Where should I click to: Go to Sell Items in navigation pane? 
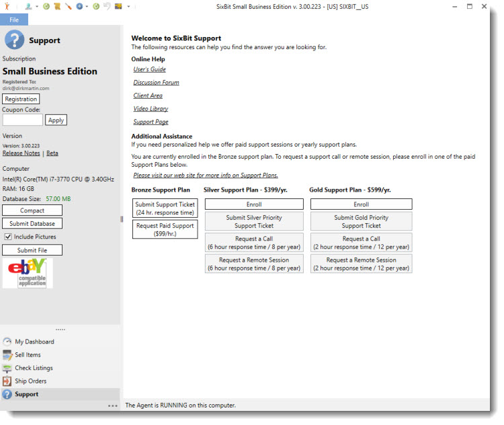coord(28,355)
